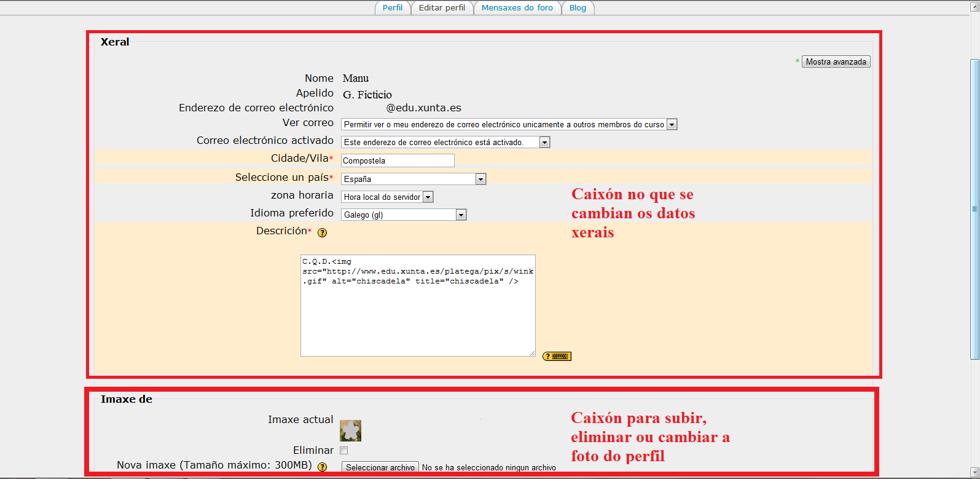Switch to the Perfil tab
Screen dimensions: 980x479
pos(392,8)
